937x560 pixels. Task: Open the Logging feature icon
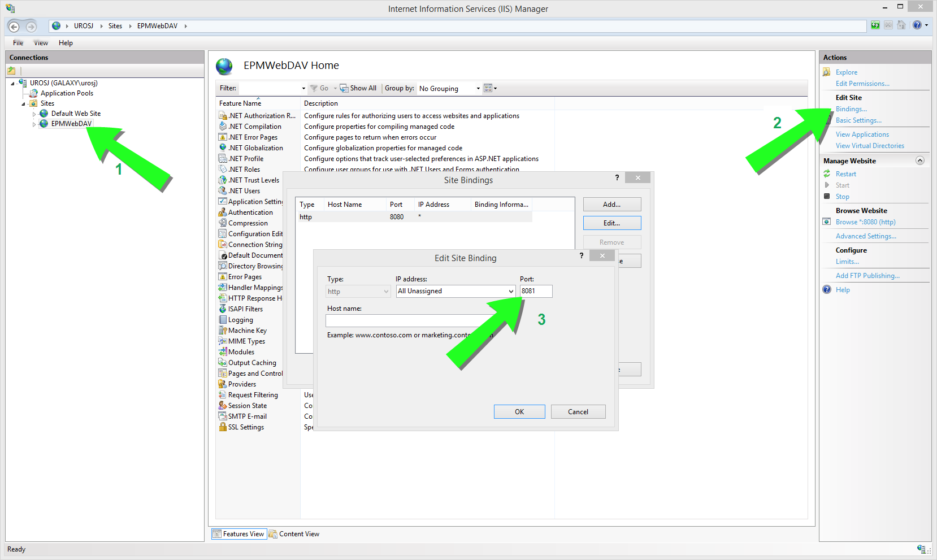223,320
